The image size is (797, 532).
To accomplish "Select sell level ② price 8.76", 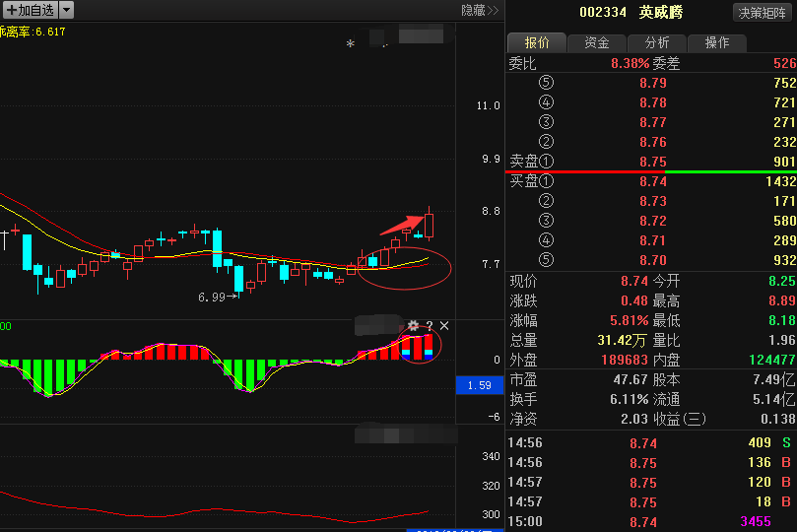I will click(x=652, y=142).
